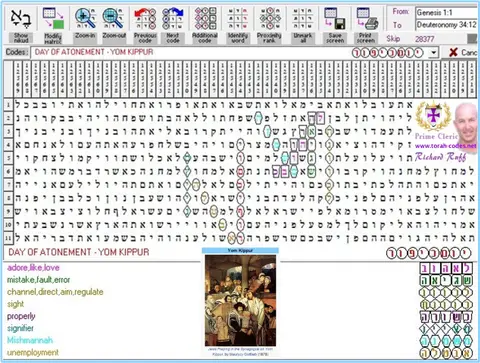Click the From field Genesis 1:1
480x363 pixels.
[x=447, y=13]
